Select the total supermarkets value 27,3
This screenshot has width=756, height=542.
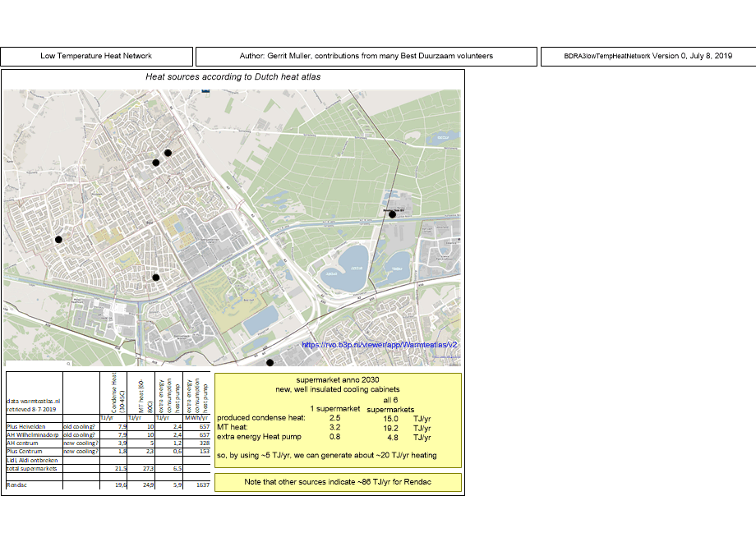[x=149, y=468]
